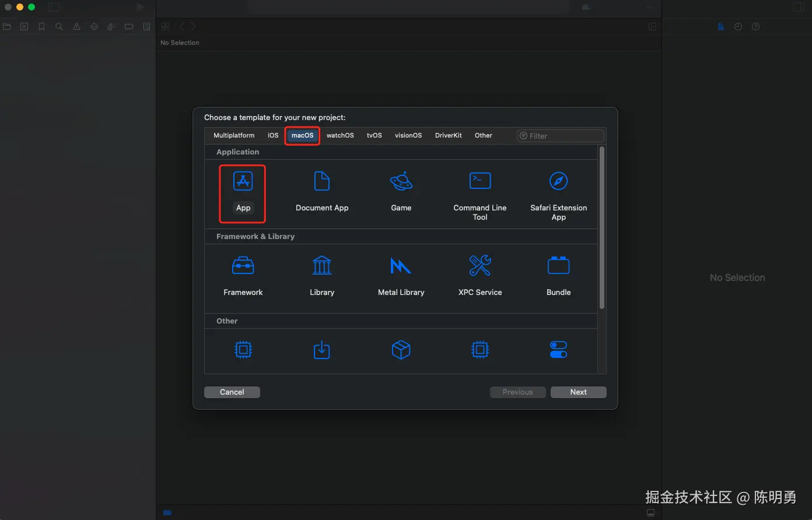The height and width of the screenshot is (520, 812).
Task: Open the Debug navigator spray icon
Action: click(111, 27)
